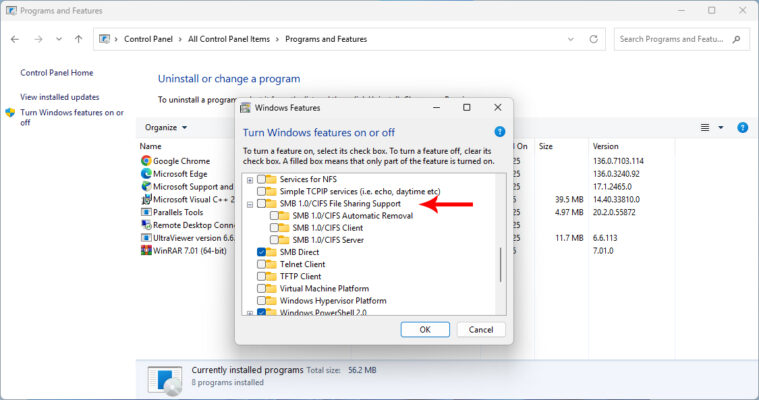Click the Control Panel breadcrumb

[x=148, y=39]
